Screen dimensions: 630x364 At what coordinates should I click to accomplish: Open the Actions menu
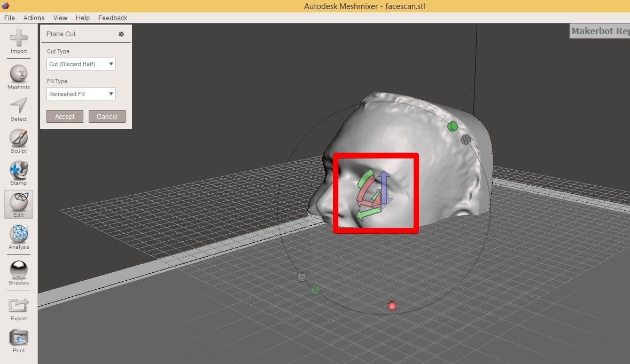[x=34, y=18]
